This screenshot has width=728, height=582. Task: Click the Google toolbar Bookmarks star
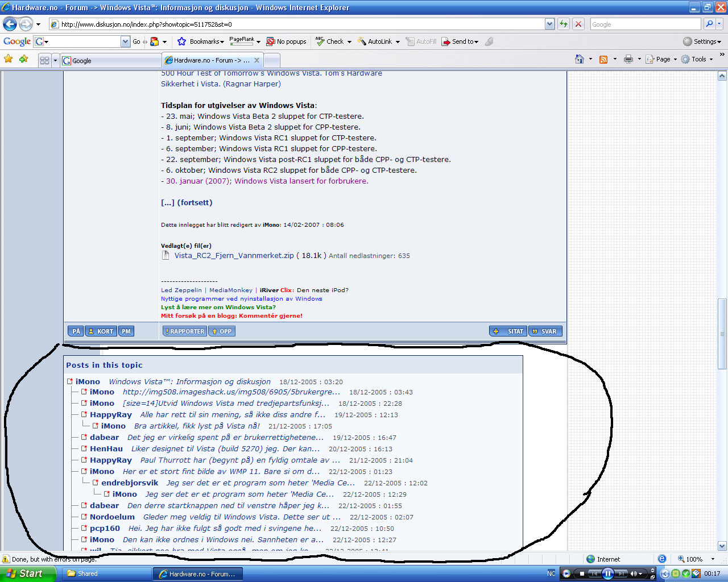click(x=182, y=41)
